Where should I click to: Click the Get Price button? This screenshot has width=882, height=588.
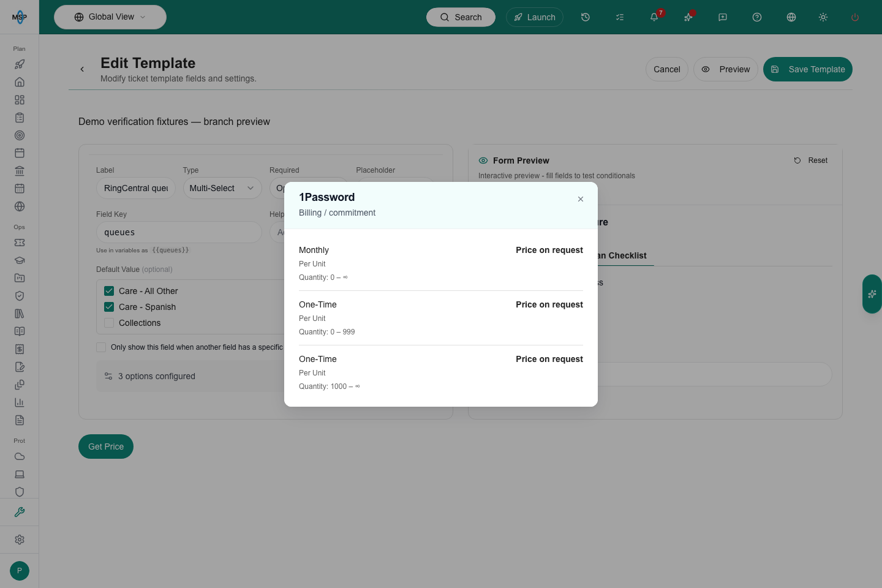click(x=106, y=447)
